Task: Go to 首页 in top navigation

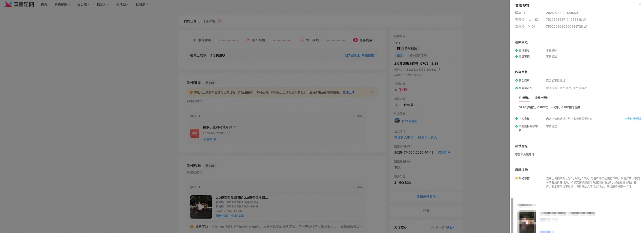Action: tap(44, 5)
